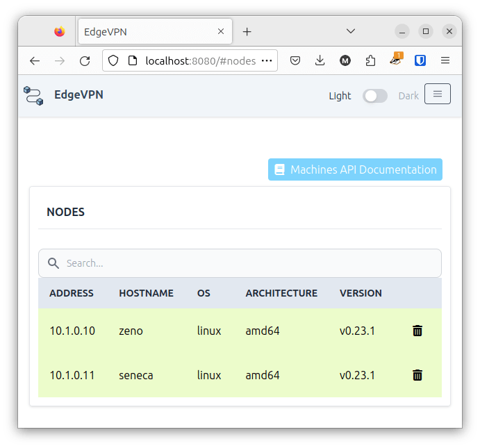Focus the nodes Search field
The image size is (480, 448).
pos(240,263)
